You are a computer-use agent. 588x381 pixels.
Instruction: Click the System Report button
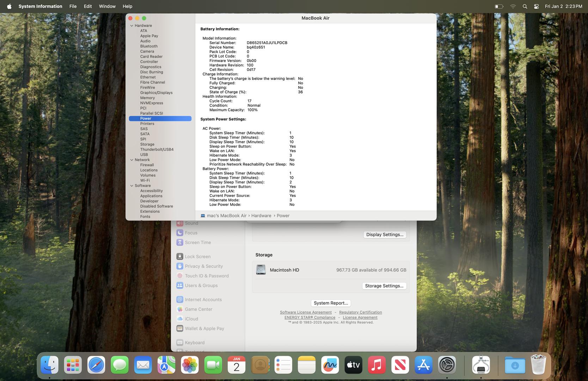(331, 303)
